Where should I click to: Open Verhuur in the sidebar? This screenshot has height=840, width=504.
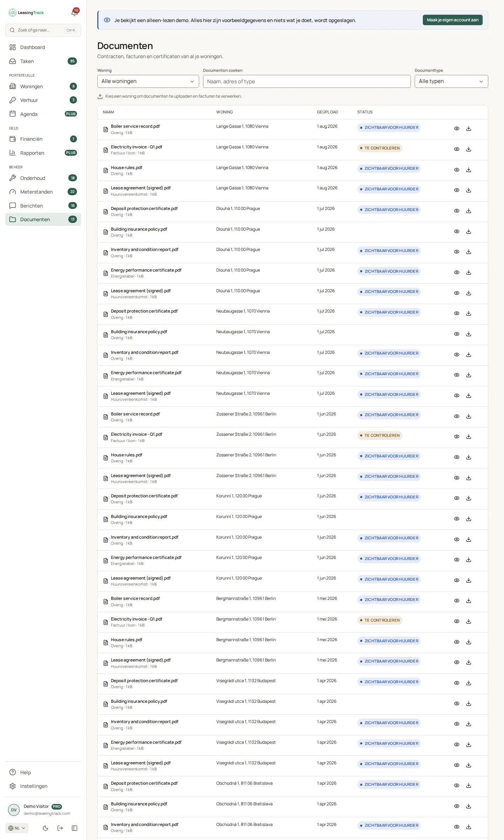click(x=43, y=100)
